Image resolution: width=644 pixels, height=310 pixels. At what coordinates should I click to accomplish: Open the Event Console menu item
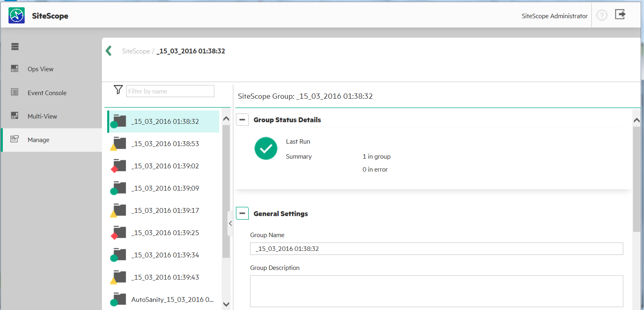pos(51,93)
